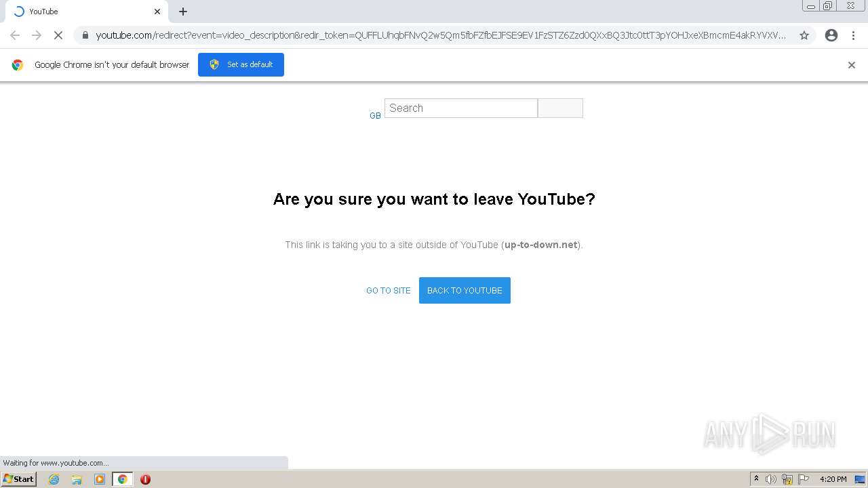Screen dimensions: 868x488
Task: Open the red Opera taskbar icon
Action: (145, 479)
